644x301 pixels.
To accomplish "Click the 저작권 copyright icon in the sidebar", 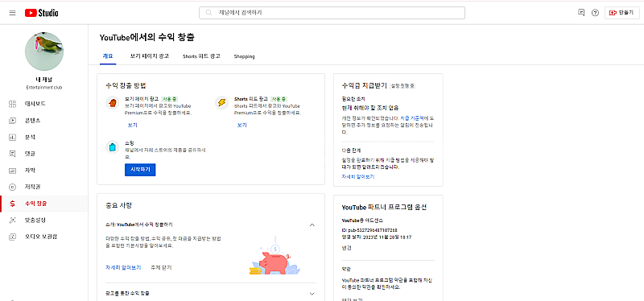I will click(x=12, y=187).
